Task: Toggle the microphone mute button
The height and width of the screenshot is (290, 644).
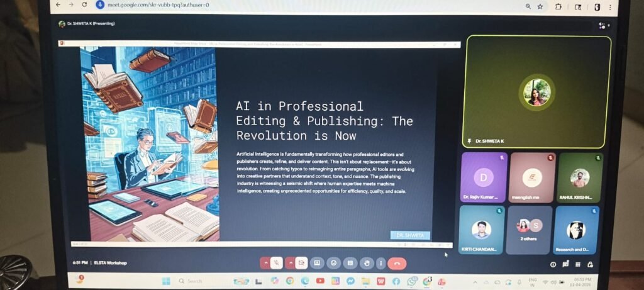Action: (x=275, y=263)
